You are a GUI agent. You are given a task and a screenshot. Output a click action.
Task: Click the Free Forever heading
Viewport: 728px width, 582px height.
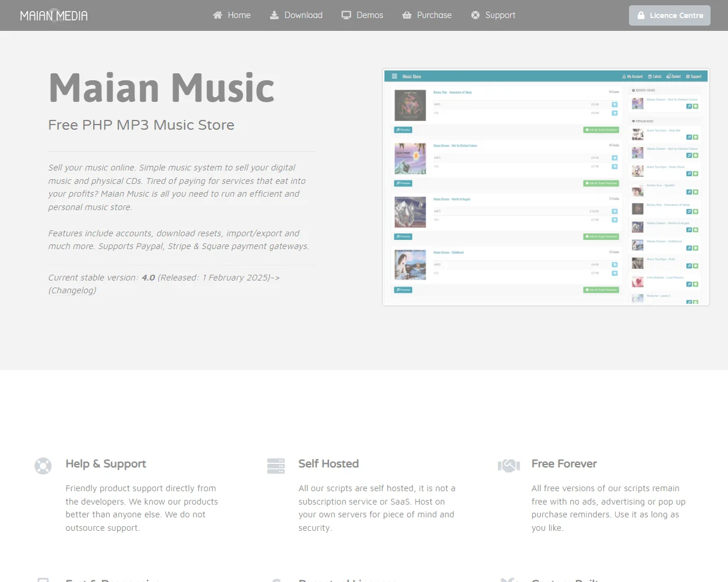pos(564,464)
